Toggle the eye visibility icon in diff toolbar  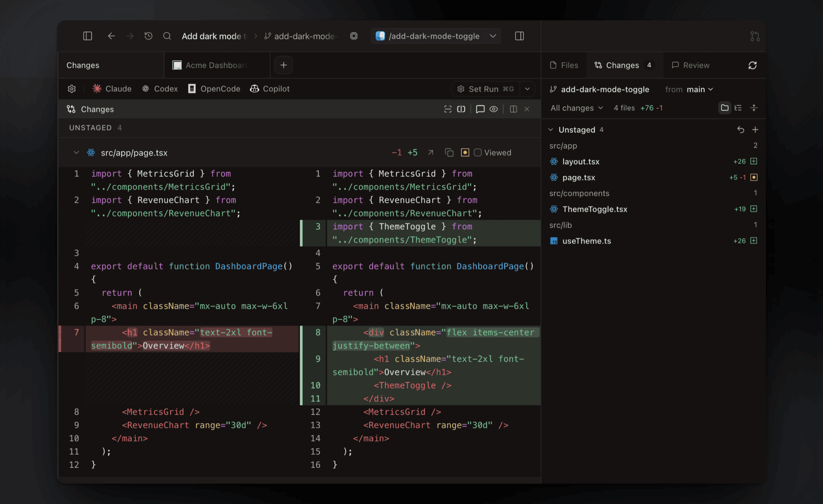(494, 109)
